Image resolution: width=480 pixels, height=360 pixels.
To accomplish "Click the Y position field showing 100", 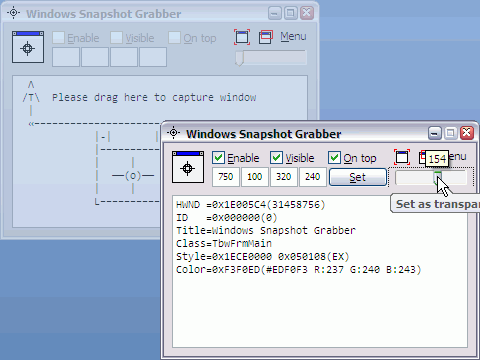I will (x=255, y=177).
